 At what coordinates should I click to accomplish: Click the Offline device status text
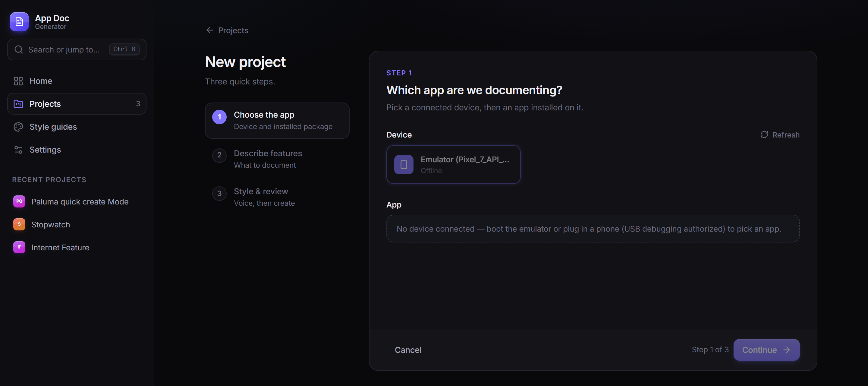tap(431, 171)
